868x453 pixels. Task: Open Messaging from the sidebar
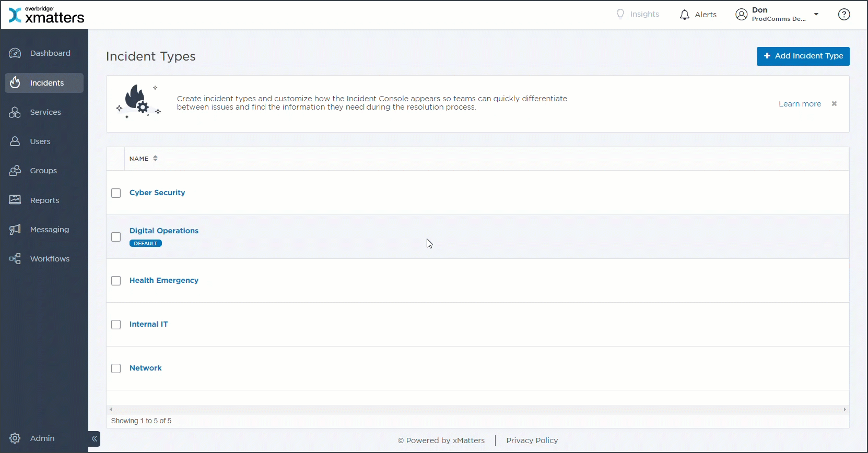pos(50,230)
